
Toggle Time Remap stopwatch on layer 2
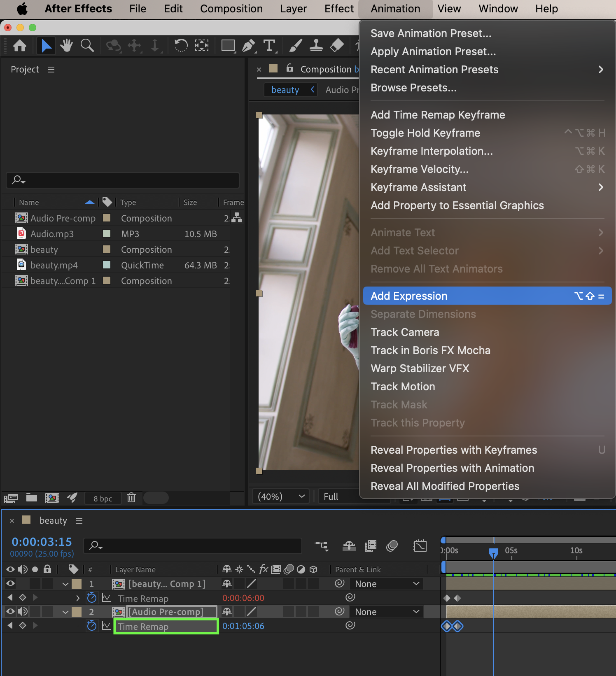coord(92,626)
